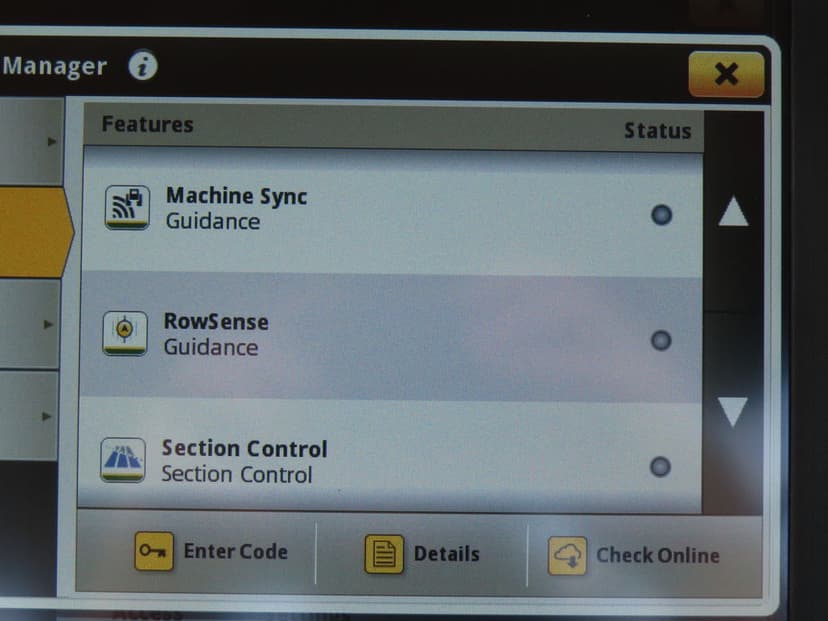Pick the Machine Sync feature label
The image size is (828, 621).
tap(236, 196)
